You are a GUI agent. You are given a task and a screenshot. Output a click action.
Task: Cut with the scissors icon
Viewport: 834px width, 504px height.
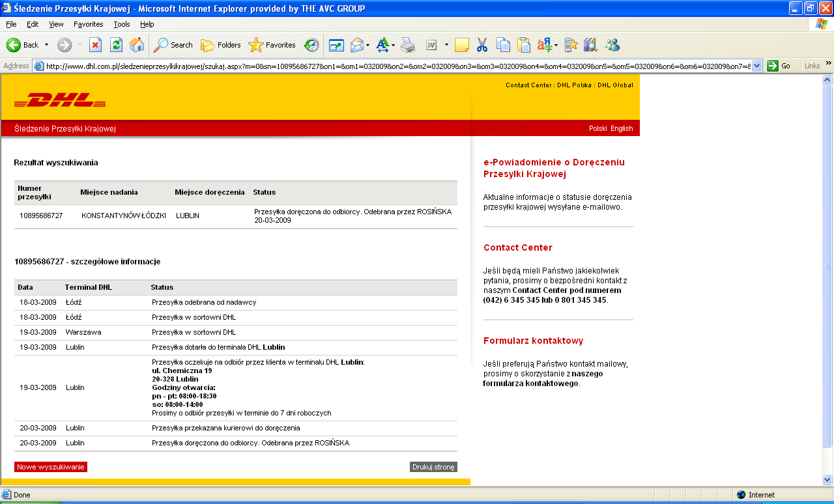[x=482, y=45]
